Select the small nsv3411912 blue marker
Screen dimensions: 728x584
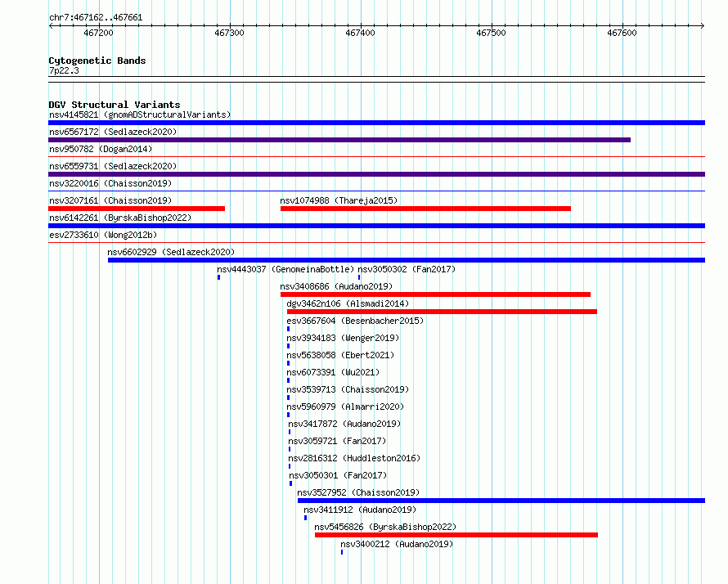(x=305, y=518)
